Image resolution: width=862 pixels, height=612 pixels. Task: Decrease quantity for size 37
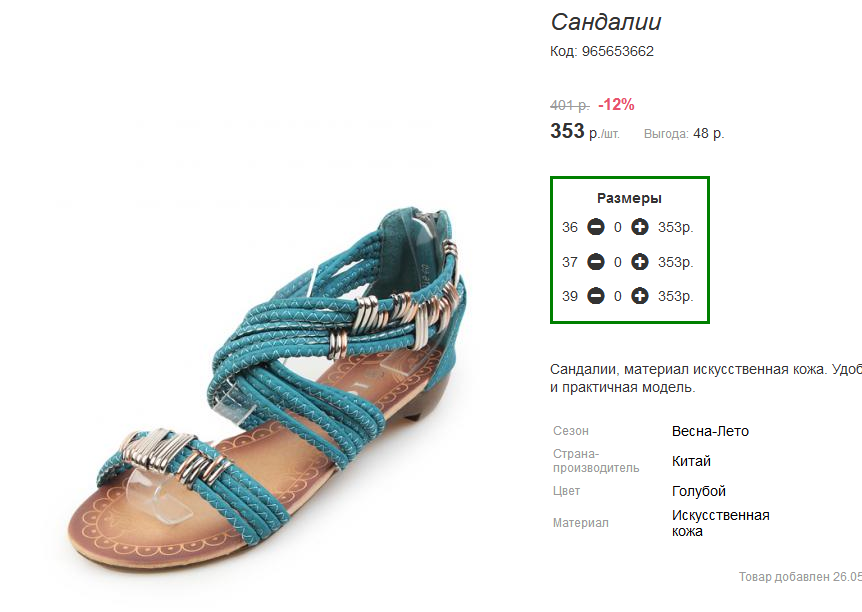click(595, 262)
